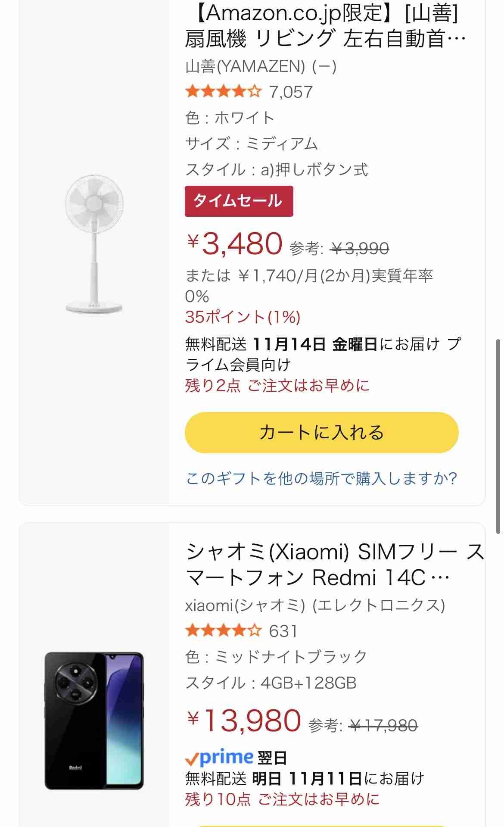Click the xiaomi(シャオミ) brand line

pyautogui.click(x=314, y=605)
